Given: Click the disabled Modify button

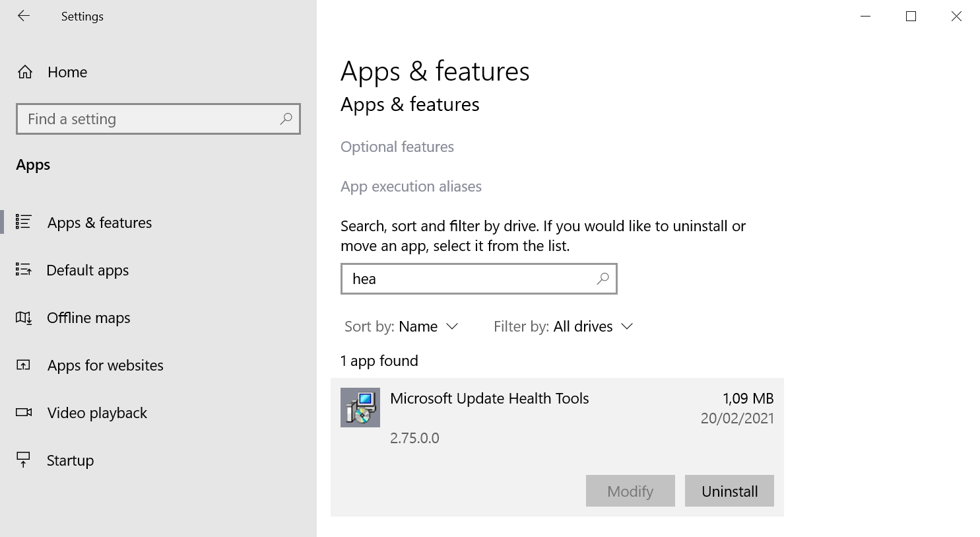Looking at the screenshot, I should point(630,491).
